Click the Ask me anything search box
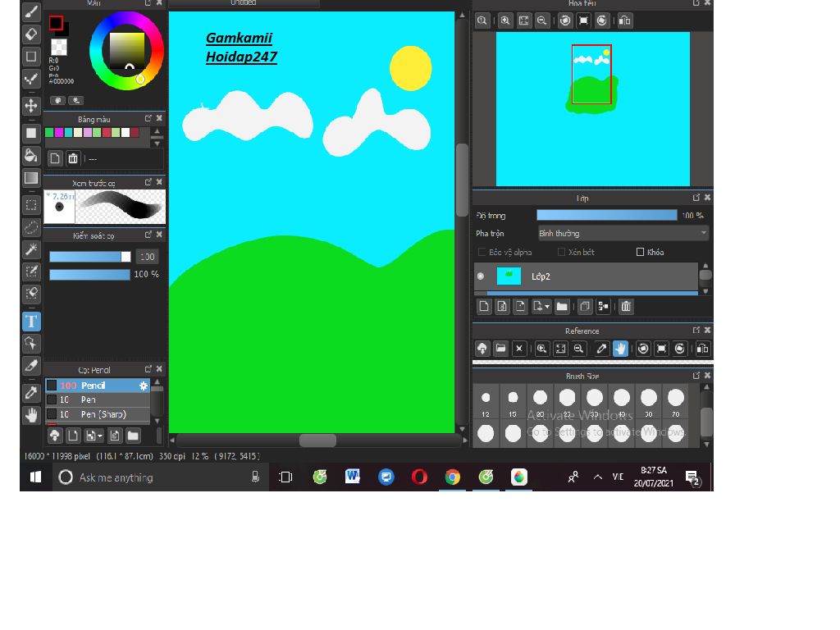This screenshot has width=840, height=630. (x=161, y=477)
